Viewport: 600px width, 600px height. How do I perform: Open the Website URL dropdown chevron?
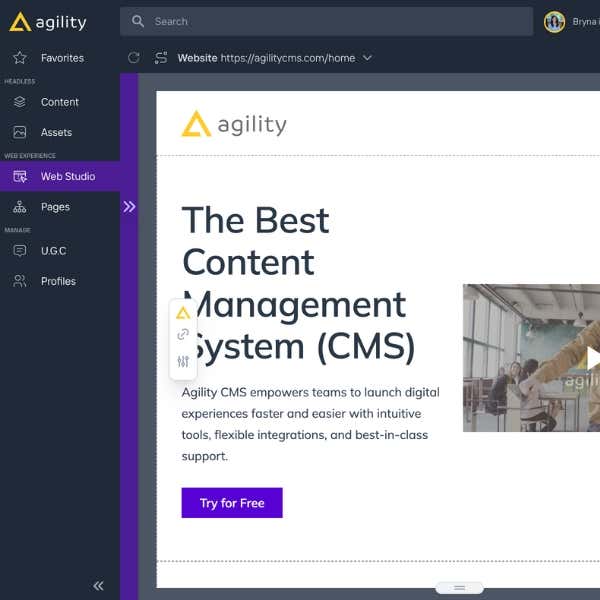(367, 58)
